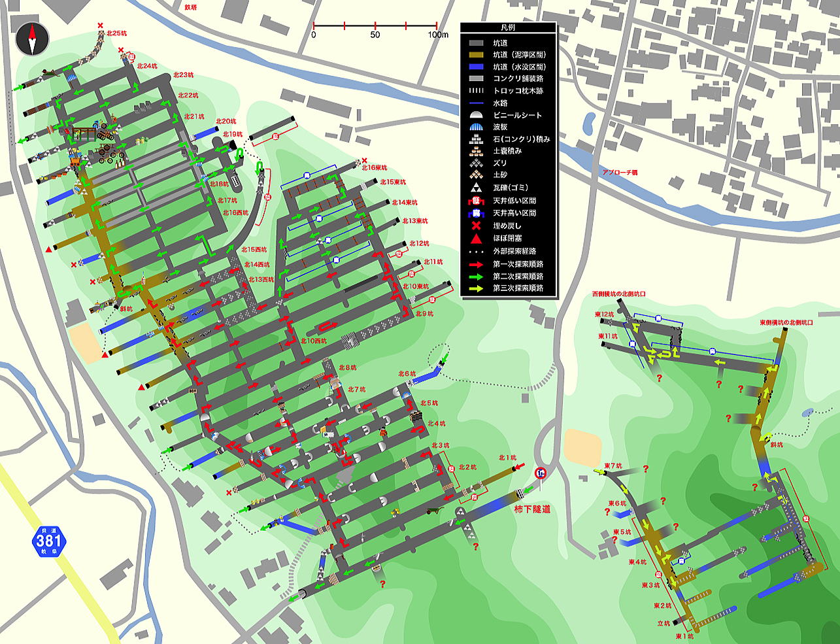
Task: Click the 天井低い区間 red bracket legend icon
Action: tap(476, 201)
